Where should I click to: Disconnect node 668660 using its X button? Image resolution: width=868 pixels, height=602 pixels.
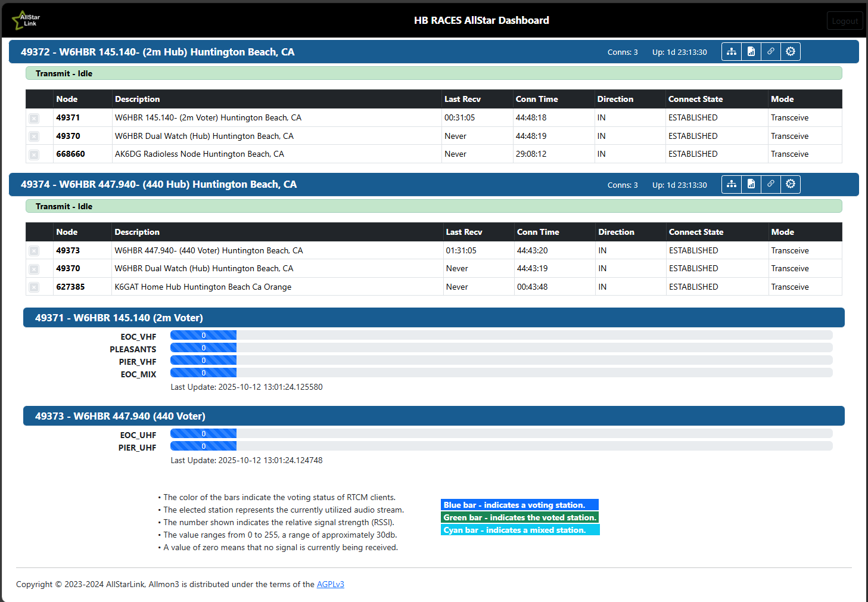34,155
